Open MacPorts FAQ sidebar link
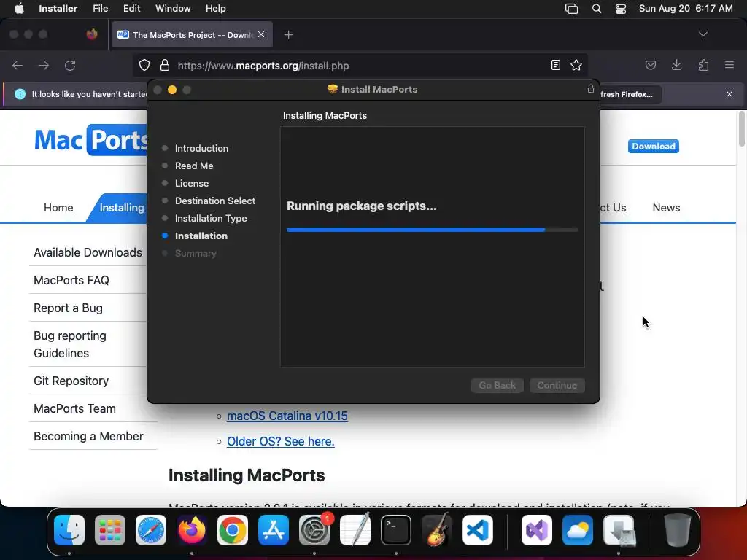 coord(71,280)
